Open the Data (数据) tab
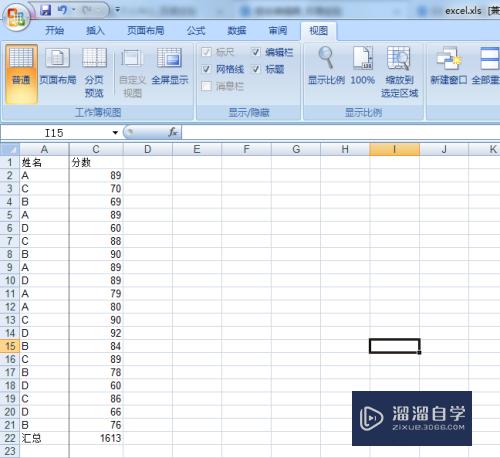This screenshot has height=458, width=500. pyautogui.click(x=237, y=31)
